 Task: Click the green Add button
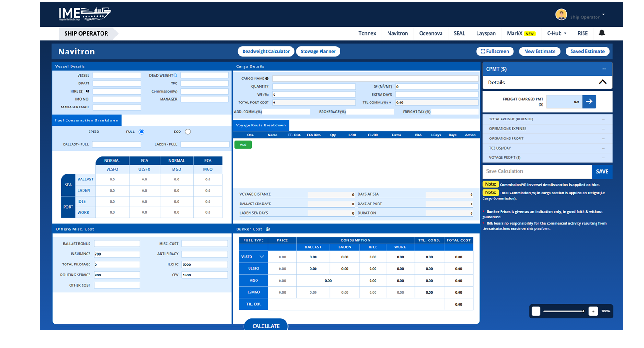click(x=243, y=144)
